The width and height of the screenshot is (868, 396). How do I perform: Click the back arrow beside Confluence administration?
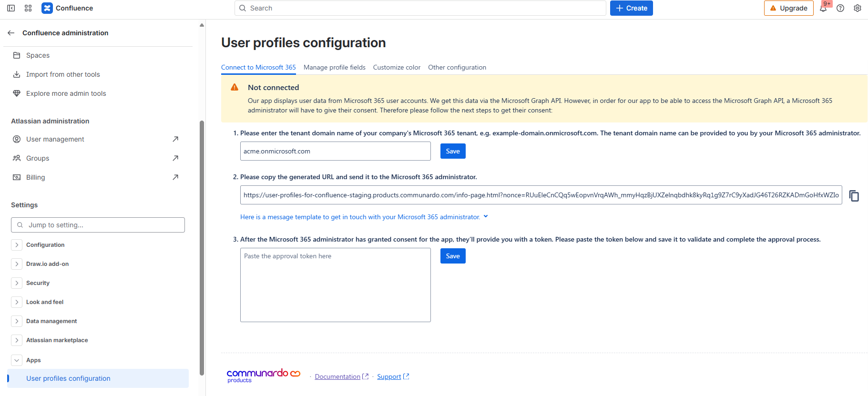point(11,33)
